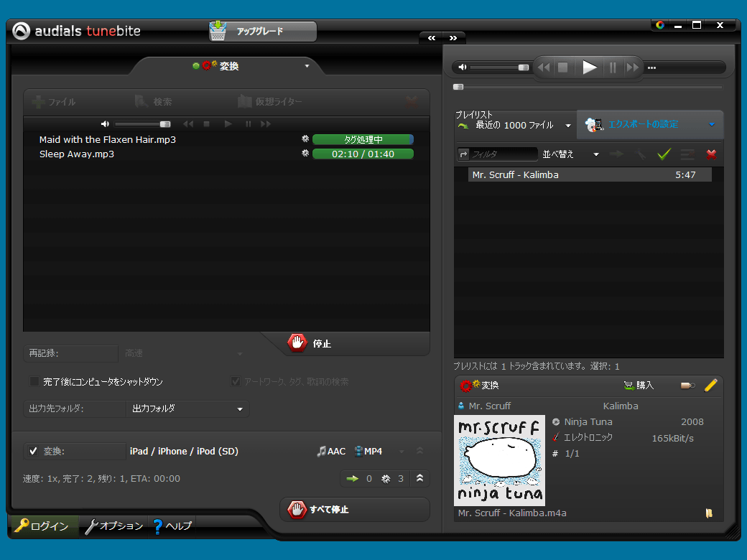The height and width of the screenshot is (560, 747).
Task: Click the gear icon beside Sleep Away.mp3
Action: coord(305,154)
